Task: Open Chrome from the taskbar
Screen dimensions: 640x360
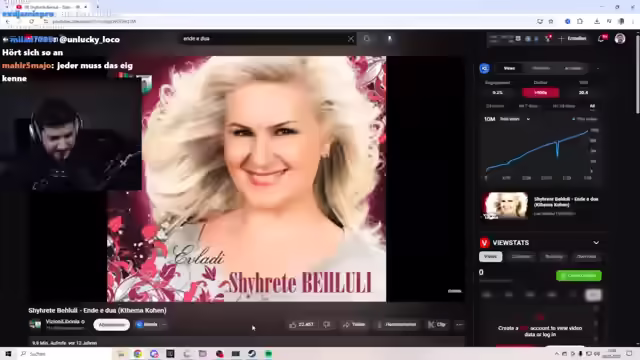Action: [x=138, y=353]
